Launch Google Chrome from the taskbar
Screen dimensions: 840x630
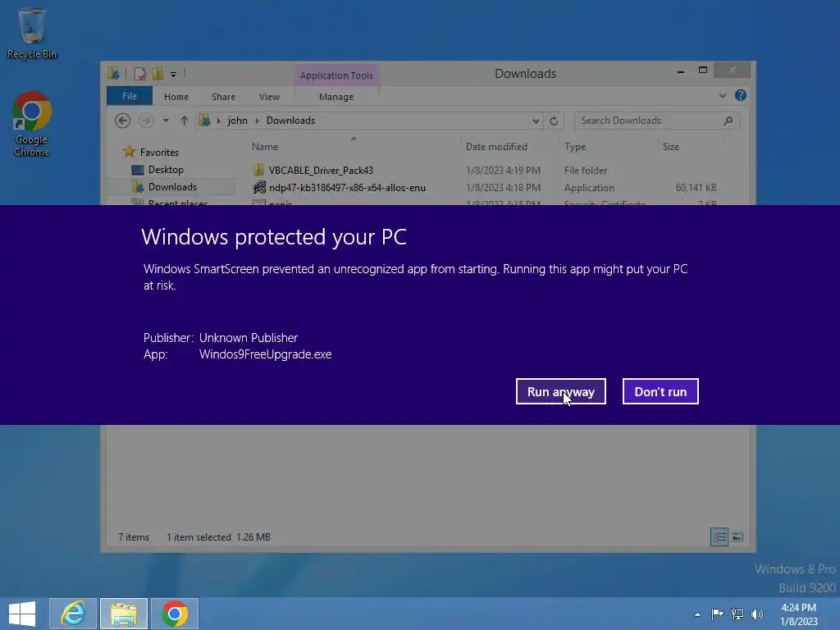point(175,614)
